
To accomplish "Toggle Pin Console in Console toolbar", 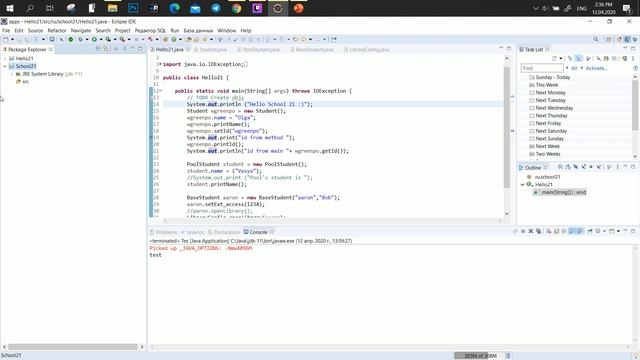I will point(589,231).
